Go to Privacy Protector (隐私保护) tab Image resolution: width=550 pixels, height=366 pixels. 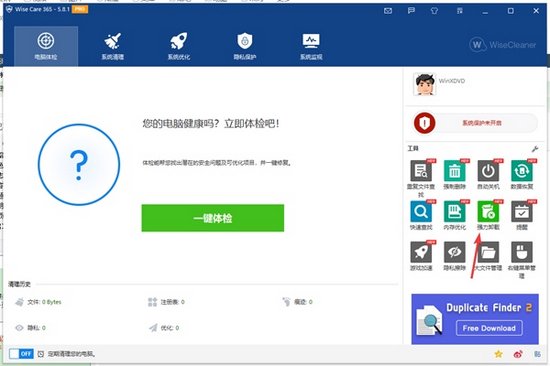(245, 46)
